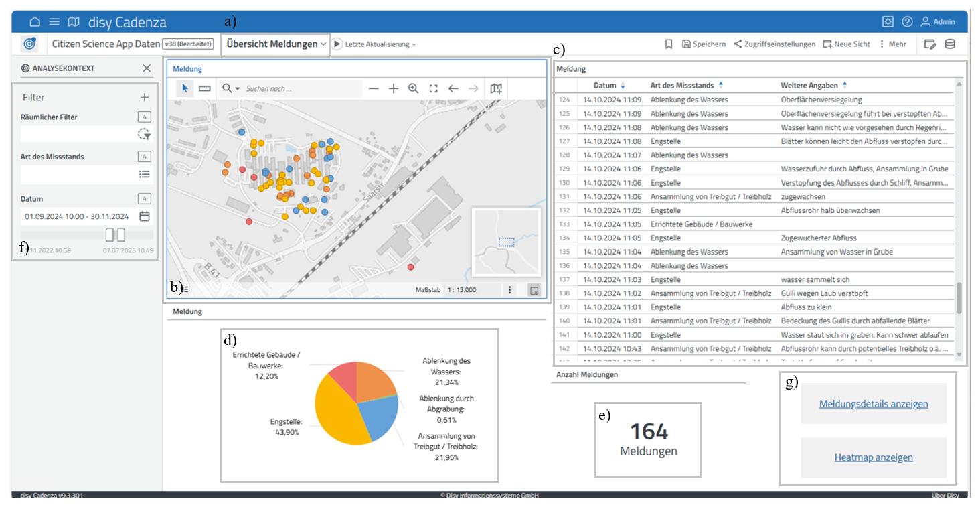Toggle the overview minimap button
980x507 pixels.
coord(534,290)
